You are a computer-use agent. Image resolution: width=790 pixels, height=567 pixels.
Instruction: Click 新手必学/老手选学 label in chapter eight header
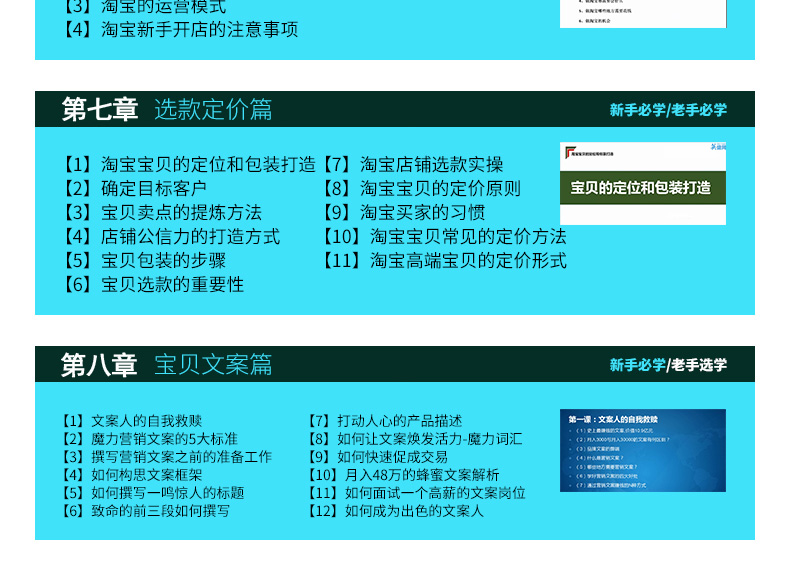[668, 365]
